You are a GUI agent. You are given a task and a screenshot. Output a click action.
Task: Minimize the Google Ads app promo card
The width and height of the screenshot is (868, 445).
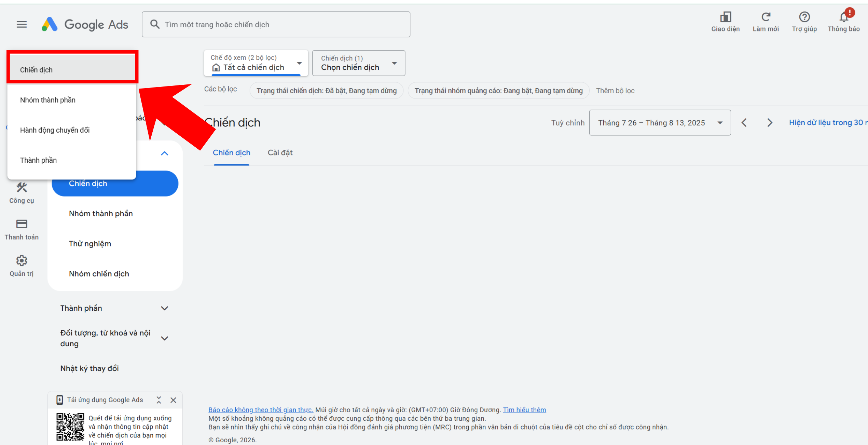tap(159, 400)
